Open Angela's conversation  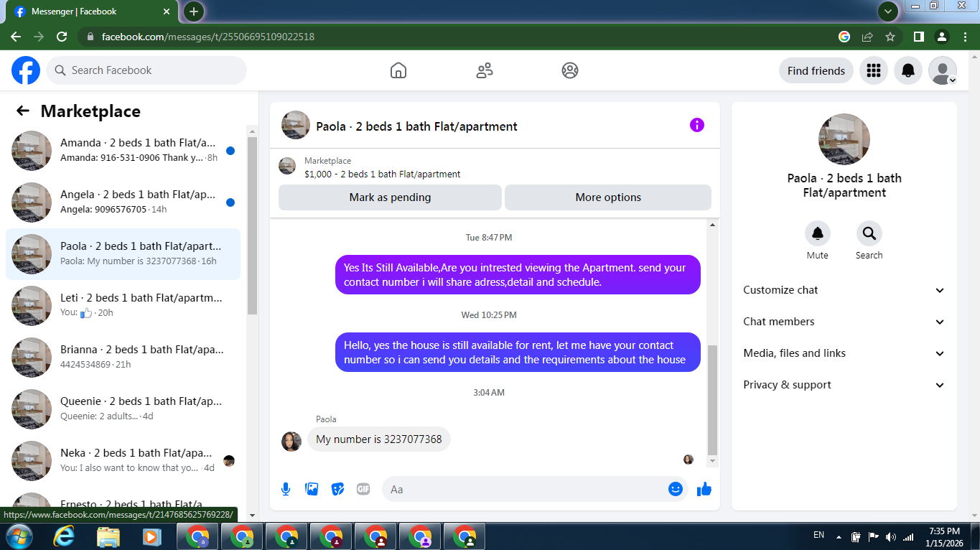pos(123,202)
